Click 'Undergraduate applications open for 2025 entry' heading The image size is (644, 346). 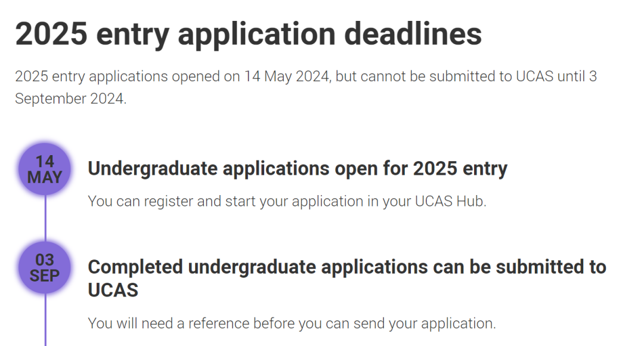click(298, 168)
